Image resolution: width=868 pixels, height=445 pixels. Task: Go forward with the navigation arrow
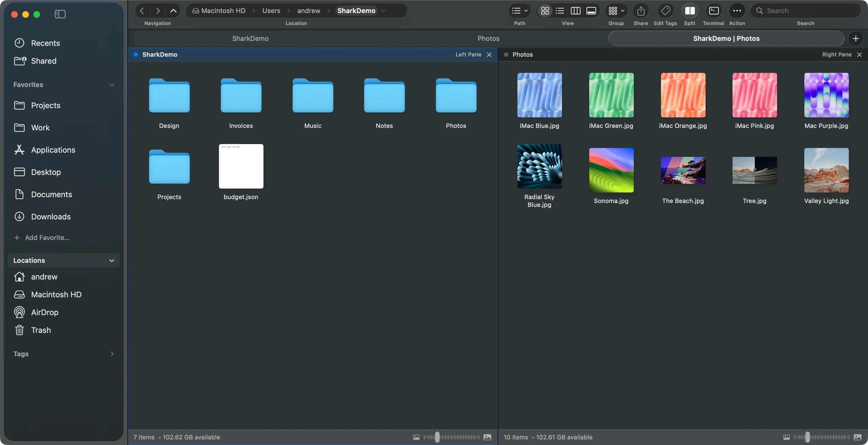[157, 11]
